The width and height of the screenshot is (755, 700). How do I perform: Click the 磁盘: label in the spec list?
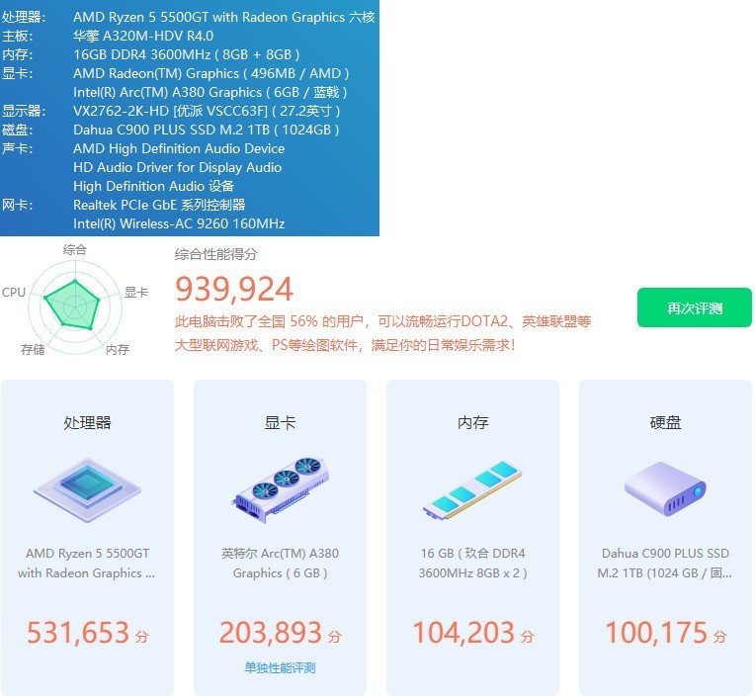18,130
